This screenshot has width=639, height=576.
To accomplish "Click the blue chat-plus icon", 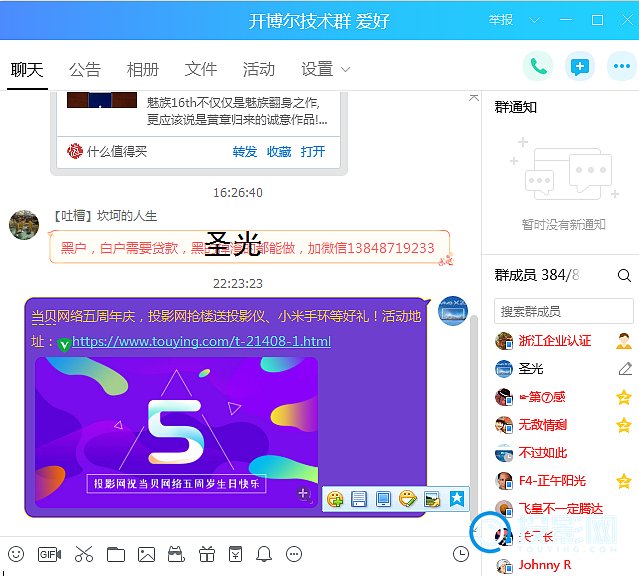I will click(x=580, y=66).
